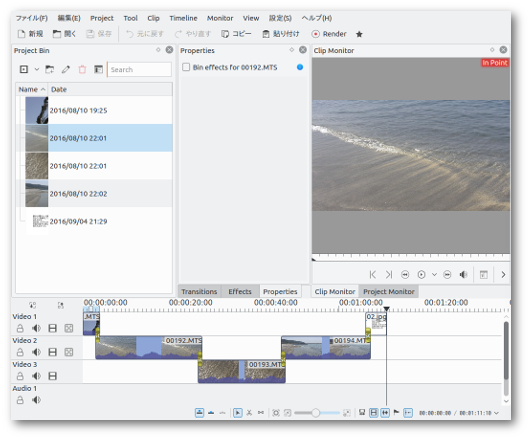This screenshot has height=439, width=530.
Task: Expand the Add Clip dropdown arrow
Action: coord(37,69)
